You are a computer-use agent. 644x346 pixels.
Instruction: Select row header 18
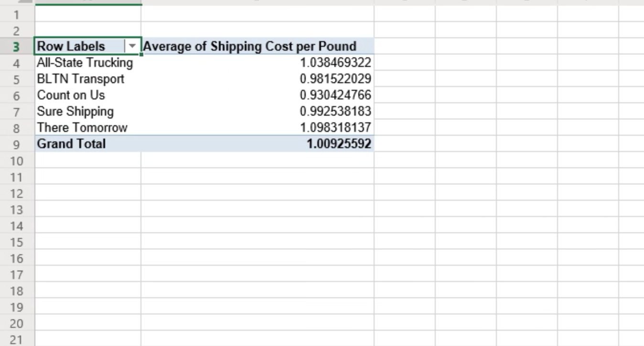tap(17, 291)
